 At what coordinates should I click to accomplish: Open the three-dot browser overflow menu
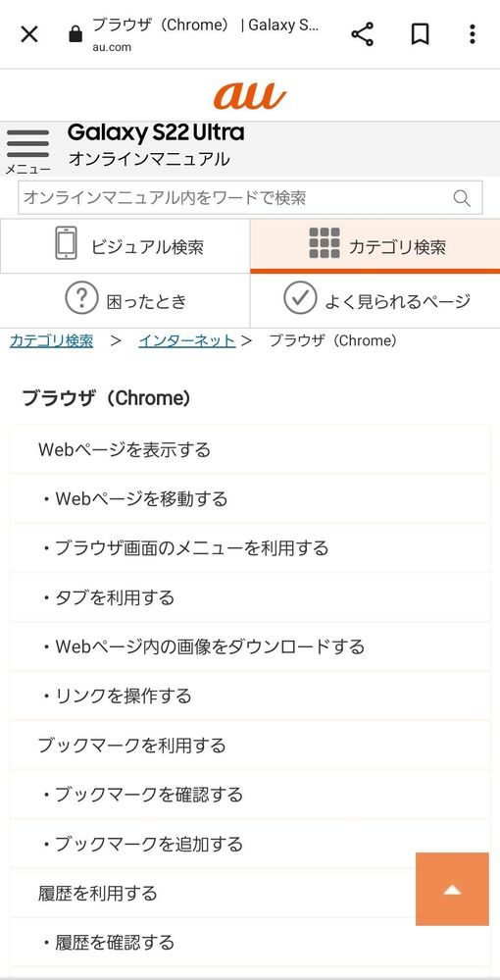pos(472,34)
